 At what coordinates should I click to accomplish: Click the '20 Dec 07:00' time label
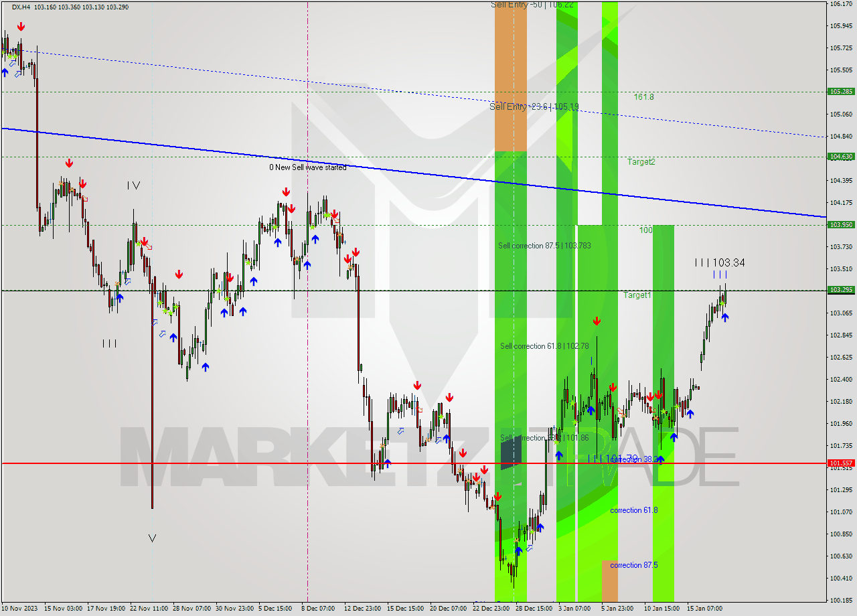450,609
